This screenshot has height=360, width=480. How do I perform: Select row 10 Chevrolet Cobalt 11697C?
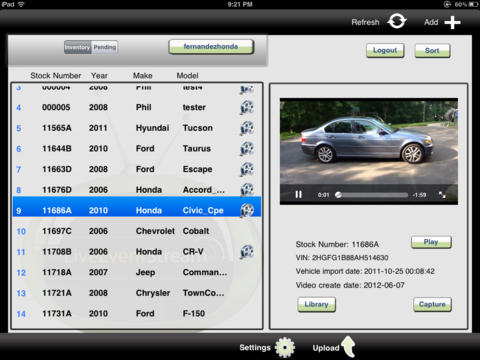click(x=137, y=231)
